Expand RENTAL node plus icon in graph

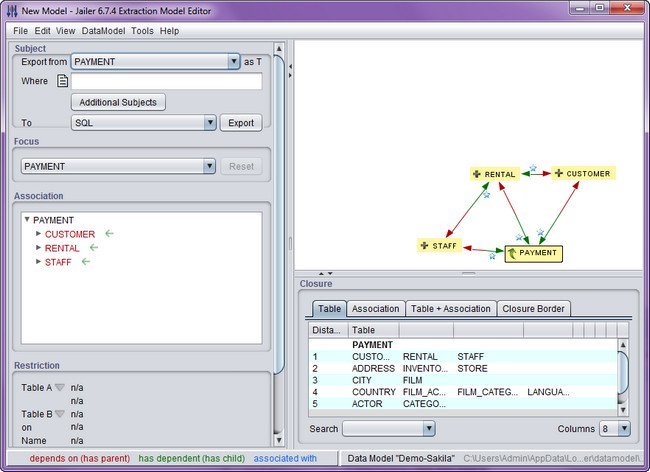coord(477,174)
